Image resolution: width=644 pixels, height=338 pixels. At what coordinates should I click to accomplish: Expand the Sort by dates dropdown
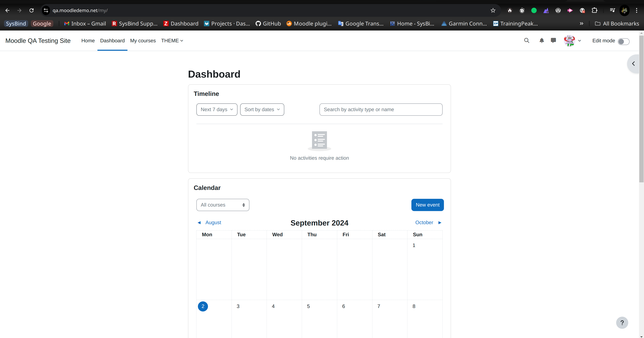click(x=262, y=109)
